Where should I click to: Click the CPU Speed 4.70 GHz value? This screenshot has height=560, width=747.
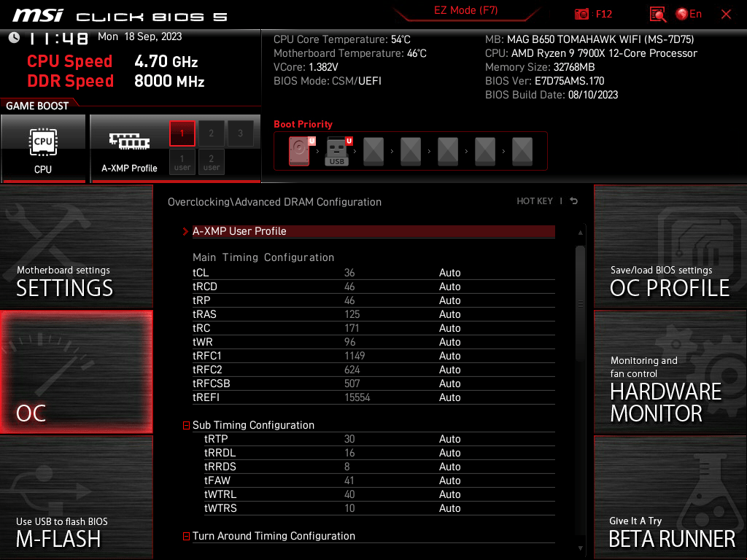click(x=166, y=61)
